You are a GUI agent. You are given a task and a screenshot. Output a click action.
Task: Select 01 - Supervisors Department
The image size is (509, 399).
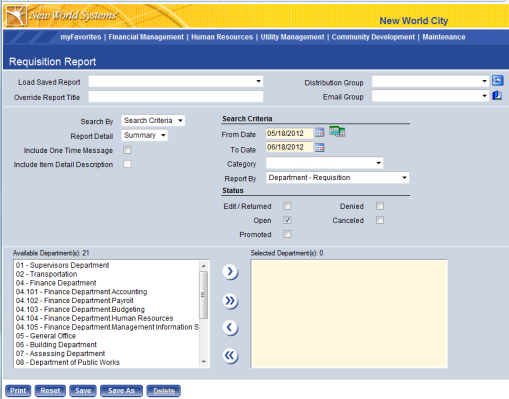(62, 265)
